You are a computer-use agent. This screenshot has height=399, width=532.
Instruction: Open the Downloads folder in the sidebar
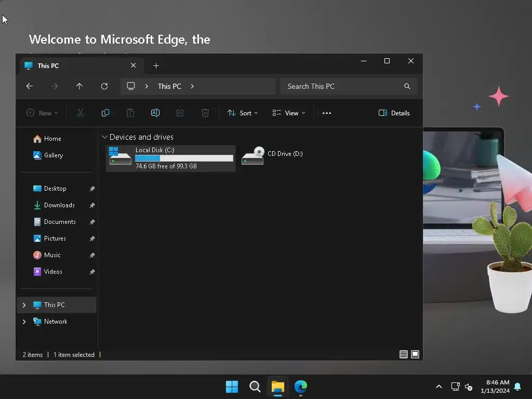pos(57,205)
